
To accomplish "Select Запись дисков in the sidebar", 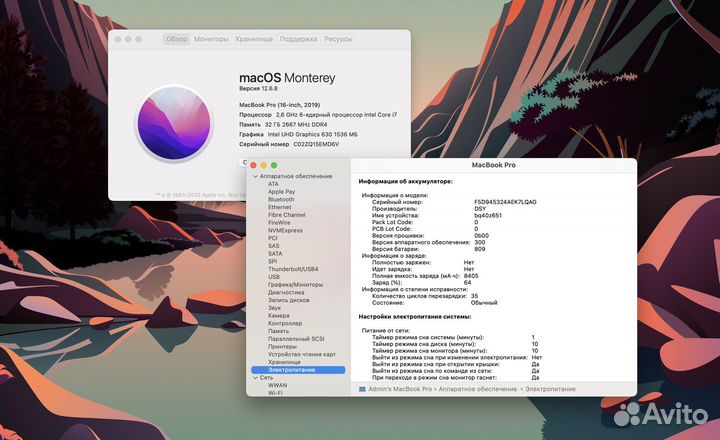I will click(x=289, y=300).
